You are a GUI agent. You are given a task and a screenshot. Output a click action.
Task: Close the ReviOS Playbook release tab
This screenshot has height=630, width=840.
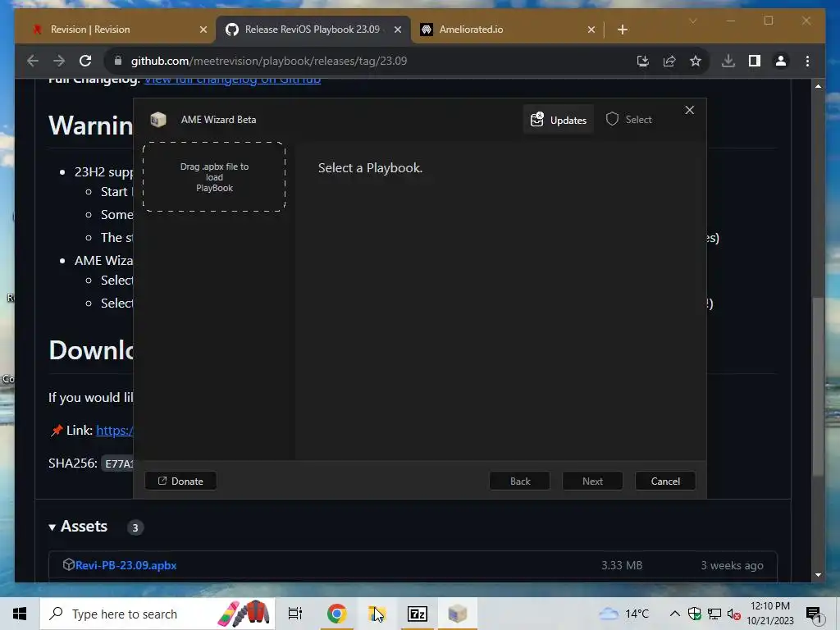pos(398,30)
